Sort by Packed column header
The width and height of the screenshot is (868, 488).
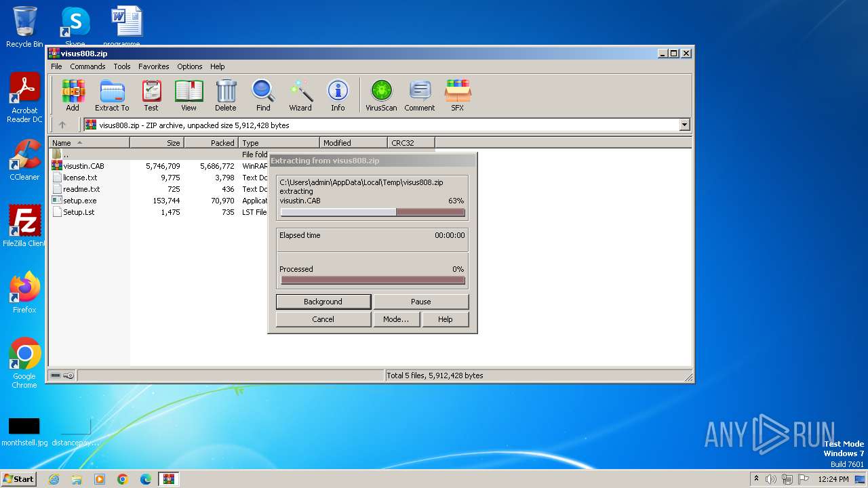click(212, 143)
